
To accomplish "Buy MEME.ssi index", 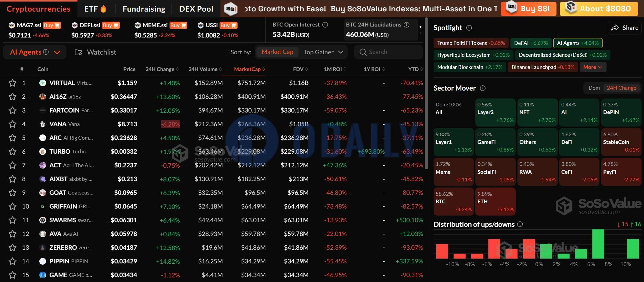I will 178,25.
